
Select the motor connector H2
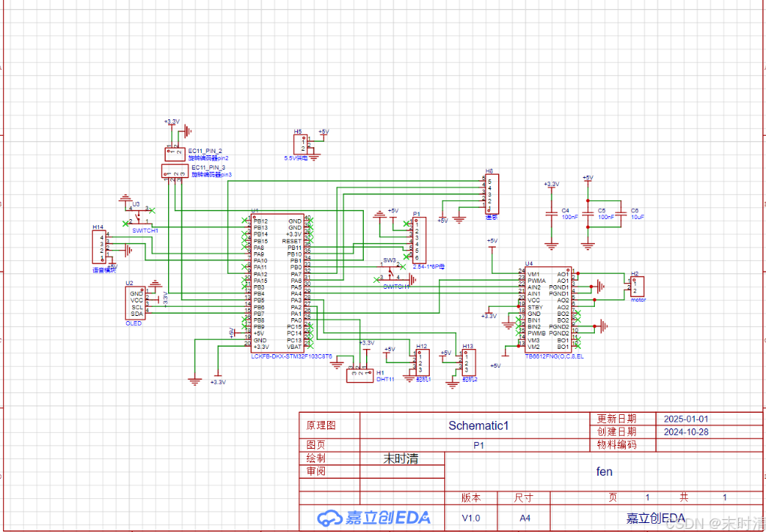tap(636, 286)
